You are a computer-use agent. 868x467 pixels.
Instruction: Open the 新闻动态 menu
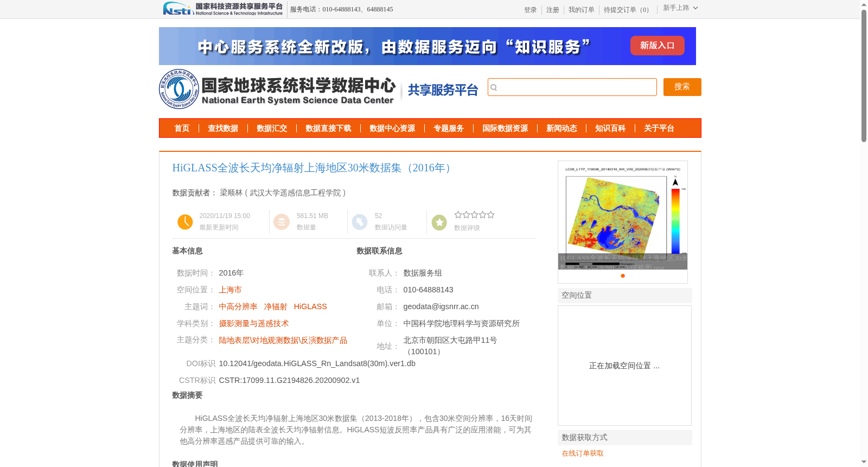click(561, 129)
